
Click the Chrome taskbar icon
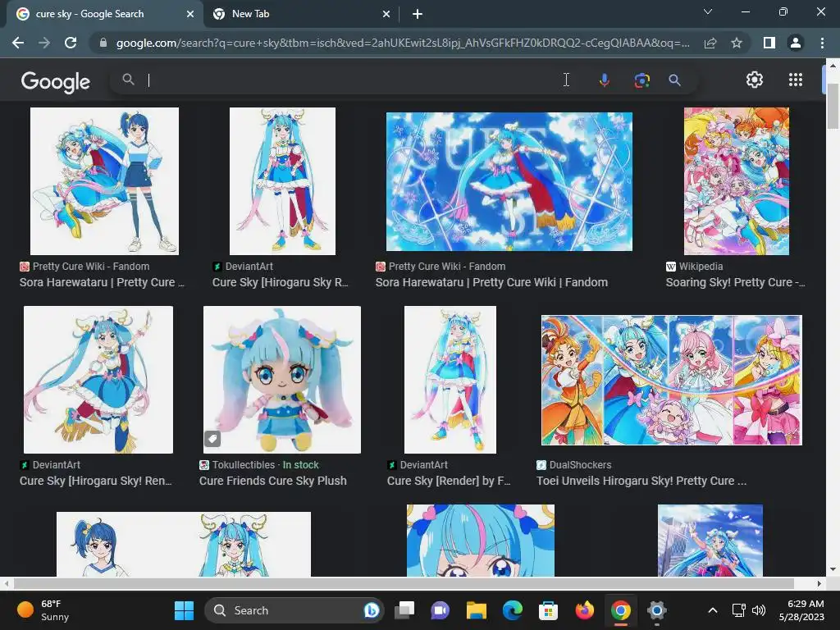click(620, 610)
